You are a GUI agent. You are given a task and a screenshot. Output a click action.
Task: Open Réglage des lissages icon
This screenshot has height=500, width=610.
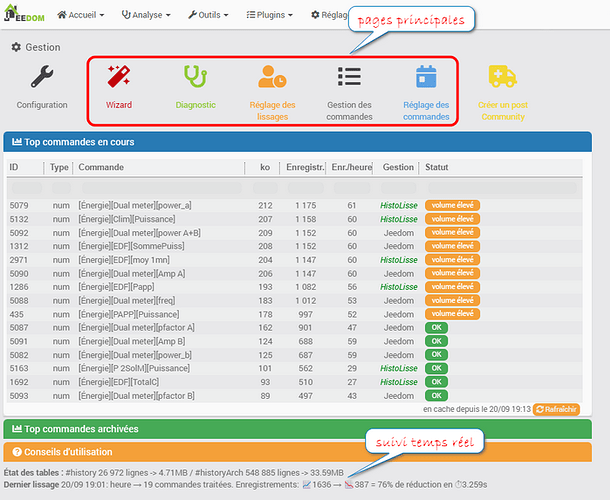point(272,78)
